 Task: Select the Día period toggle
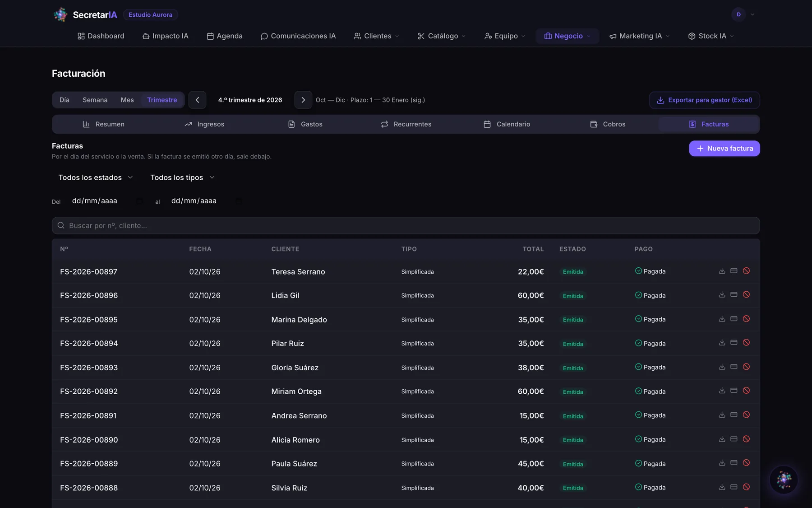(x=65, y=100)
